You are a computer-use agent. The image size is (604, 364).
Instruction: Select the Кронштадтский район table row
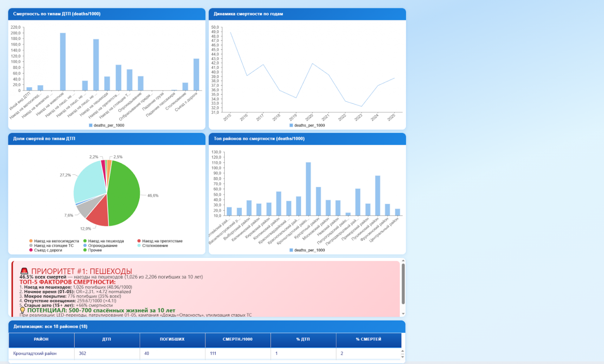coord(205,354)
